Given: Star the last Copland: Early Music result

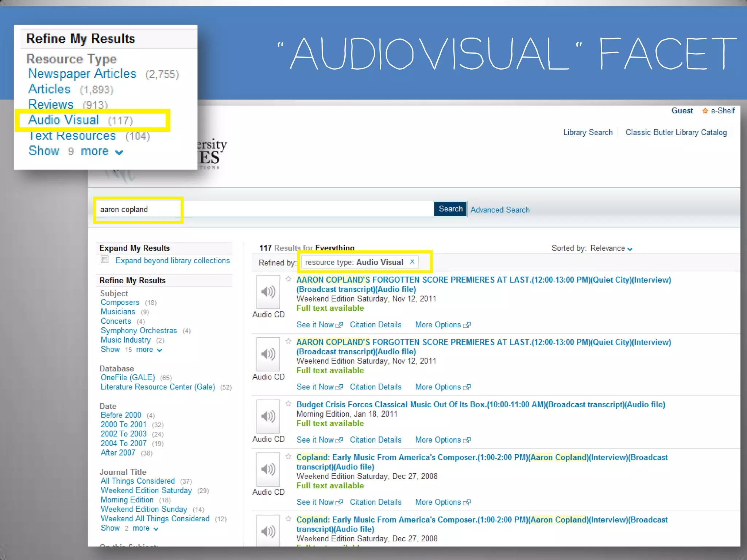Looking at the screenshot, I should [x=289, y=519].
